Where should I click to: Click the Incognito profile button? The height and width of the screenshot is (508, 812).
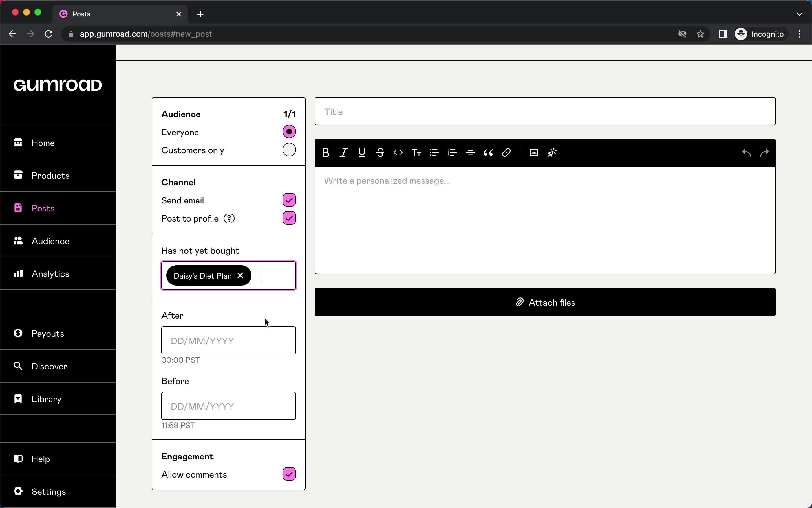[760, 34]
